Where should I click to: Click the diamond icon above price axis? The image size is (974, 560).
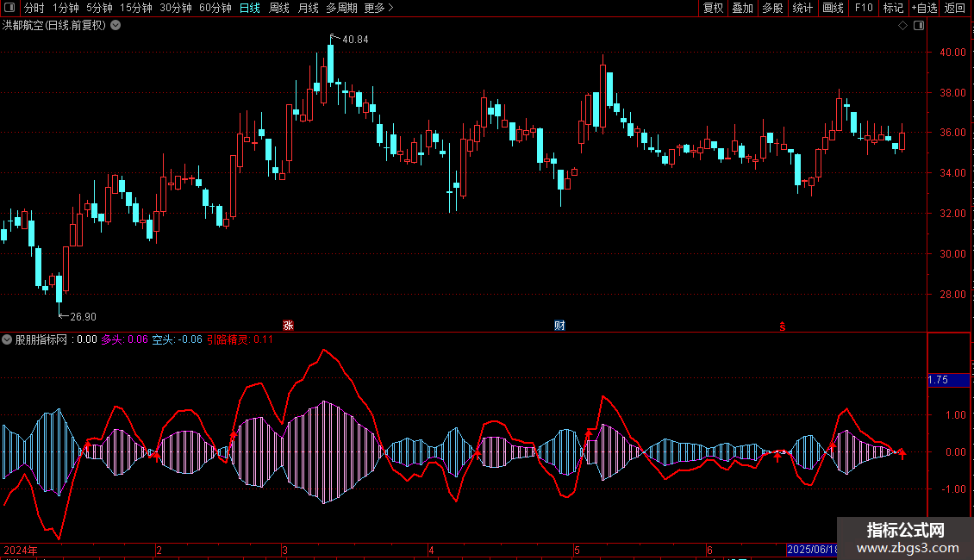(x=903, y=26)
